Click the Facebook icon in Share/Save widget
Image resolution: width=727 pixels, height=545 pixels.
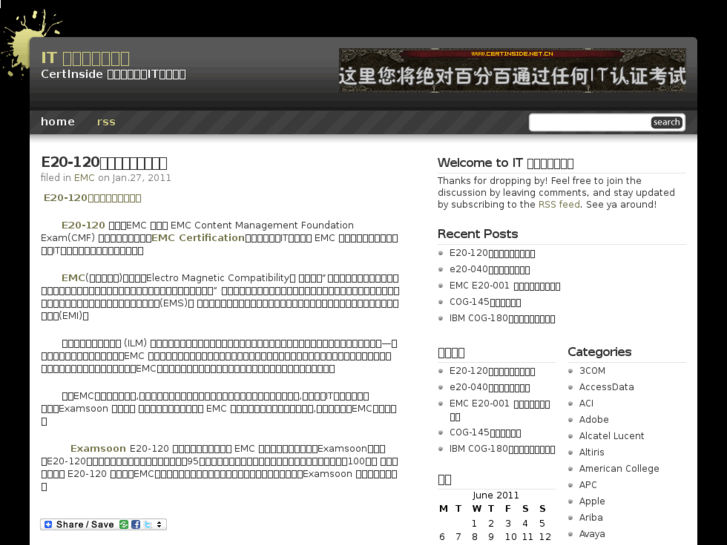(135, 524)
